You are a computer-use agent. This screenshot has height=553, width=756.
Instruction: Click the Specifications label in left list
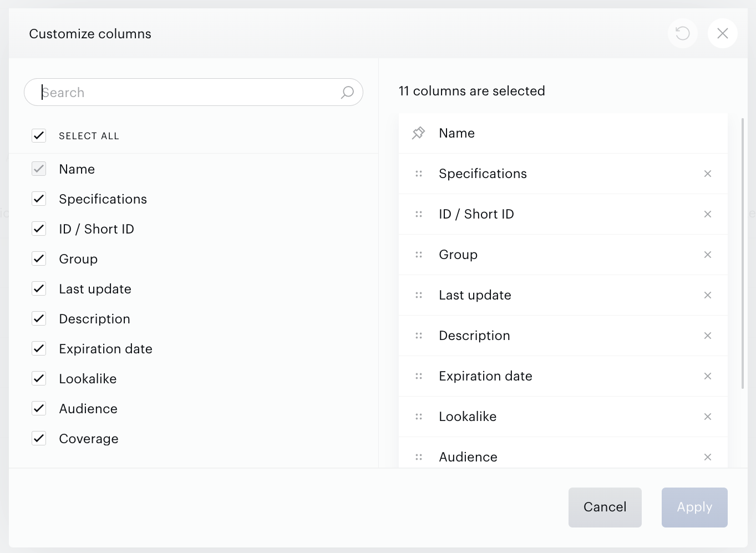103,199
